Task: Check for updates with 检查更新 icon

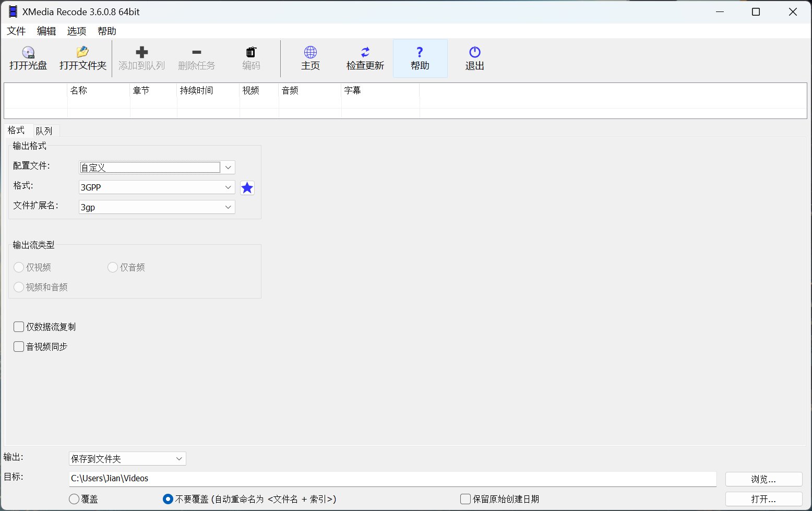Action: click(365, 57)
